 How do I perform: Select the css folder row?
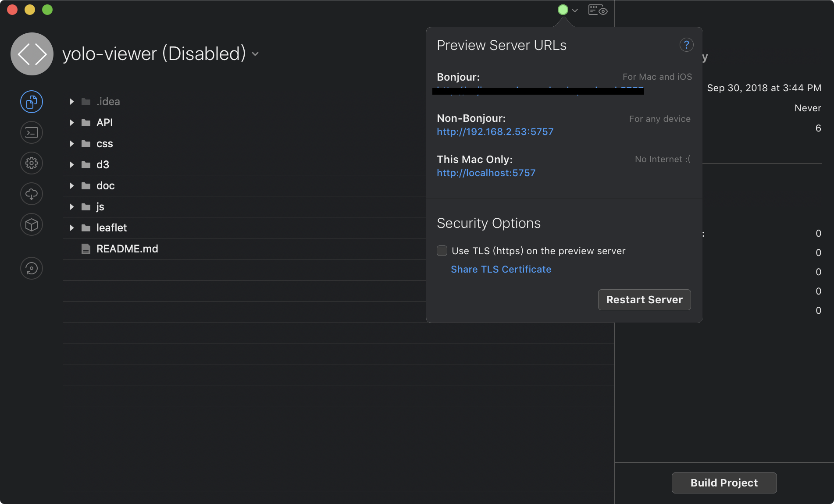click(104, 143)
